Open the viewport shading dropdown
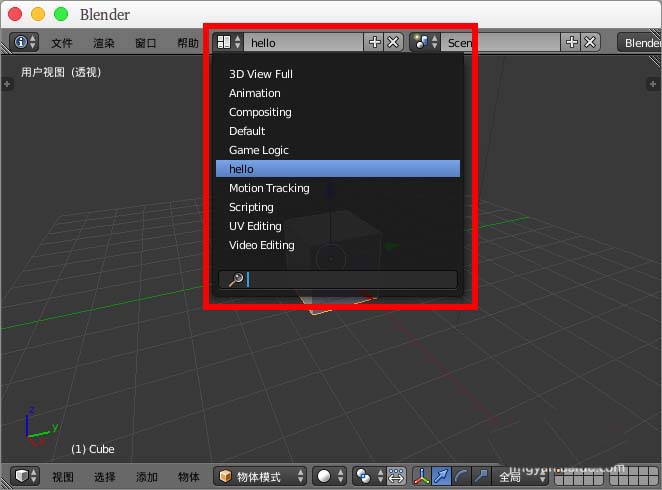Screen dimensions: 662x490 330,476
